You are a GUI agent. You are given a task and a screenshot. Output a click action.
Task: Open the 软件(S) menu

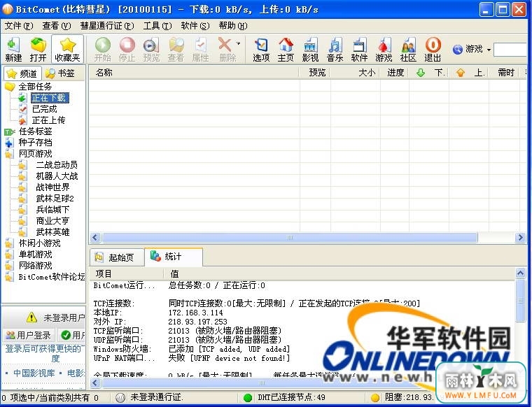coord(195,25)
